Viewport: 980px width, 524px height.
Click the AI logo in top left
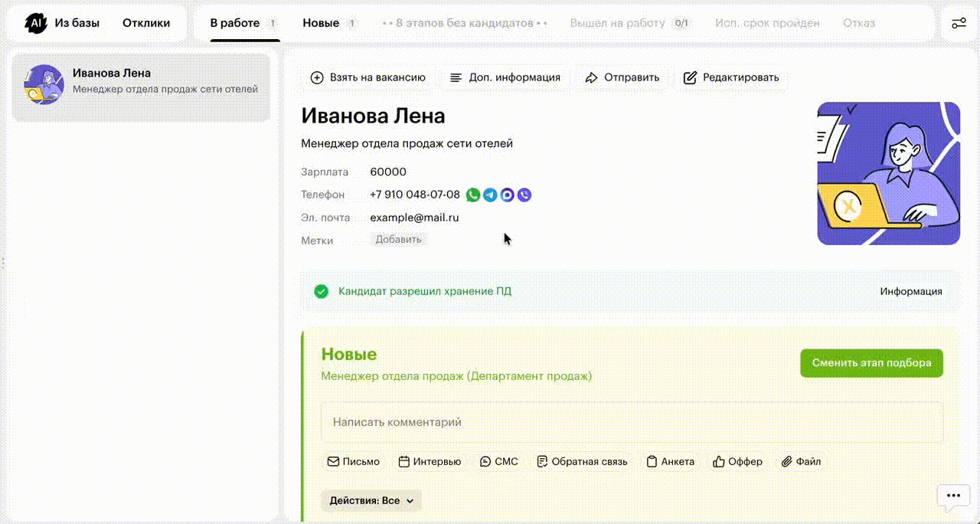[x=35, y=23]
